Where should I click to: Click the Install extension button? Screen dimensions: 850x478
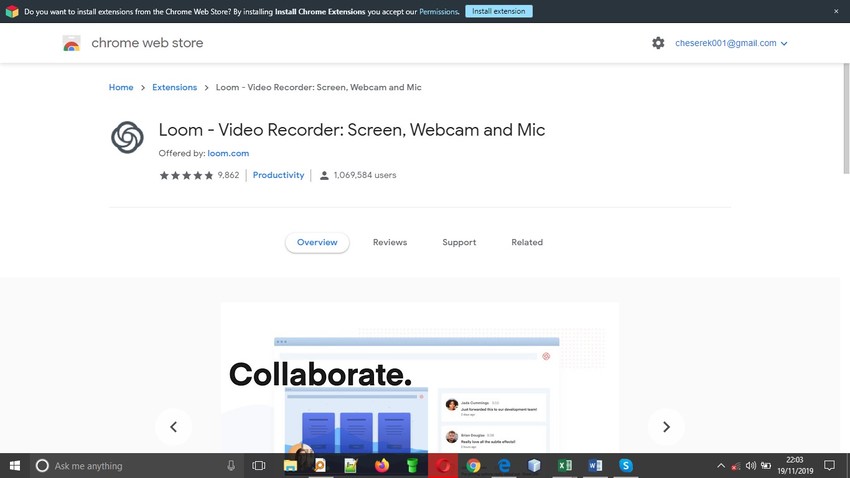coord(499,11)
